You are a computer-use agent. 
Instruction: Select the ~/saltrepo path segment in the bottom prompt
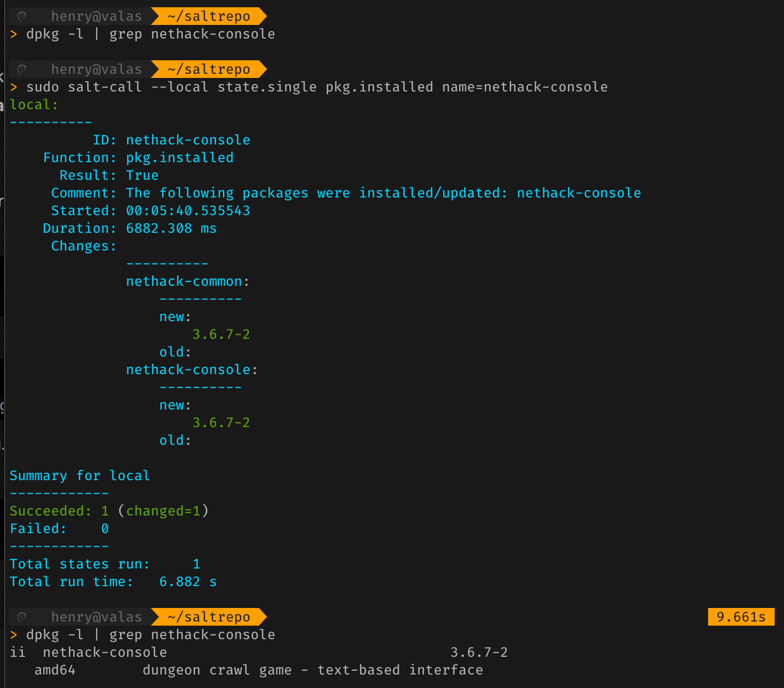[x=209, y=617]
